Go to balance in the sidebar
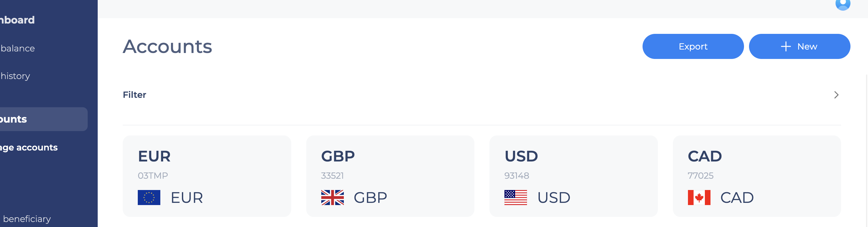The height and width of the screenshot is (227, 868). (18, 48)
